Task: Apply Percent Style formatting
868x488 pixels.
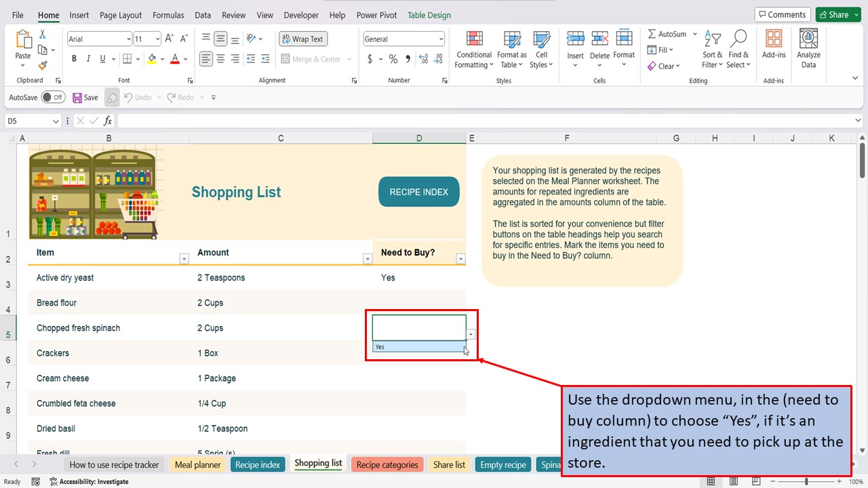Action: point(393,60)
